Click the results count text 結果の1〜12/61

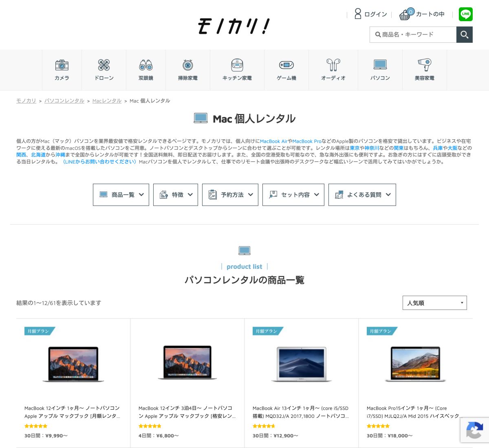click(x=36, y=303)
